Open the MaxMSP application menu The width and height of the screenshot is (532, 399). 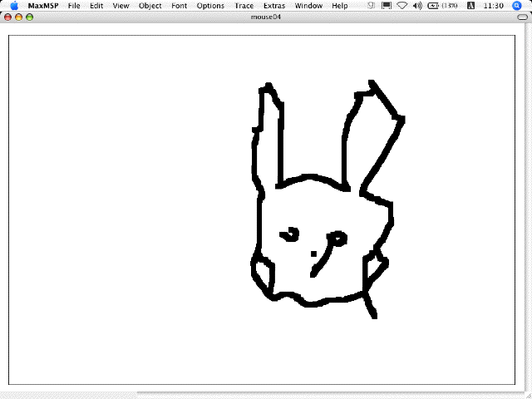coord(42,6)
